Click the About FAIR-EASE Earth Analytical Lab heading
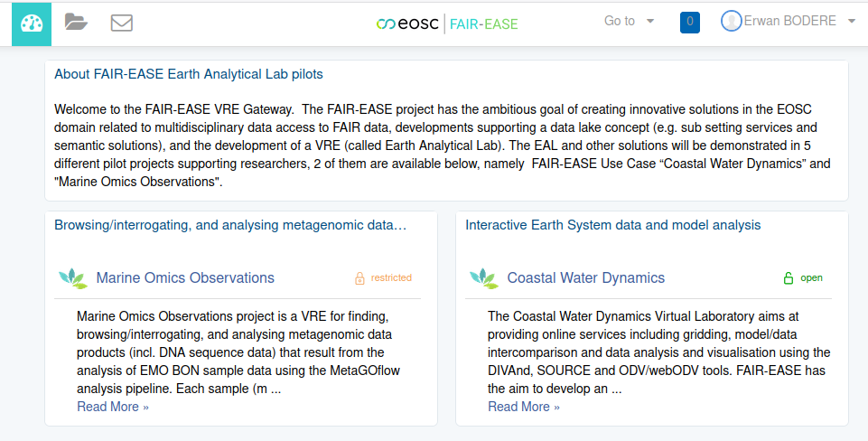Screen dimensions: 868x441 click(x=188, y=74)
